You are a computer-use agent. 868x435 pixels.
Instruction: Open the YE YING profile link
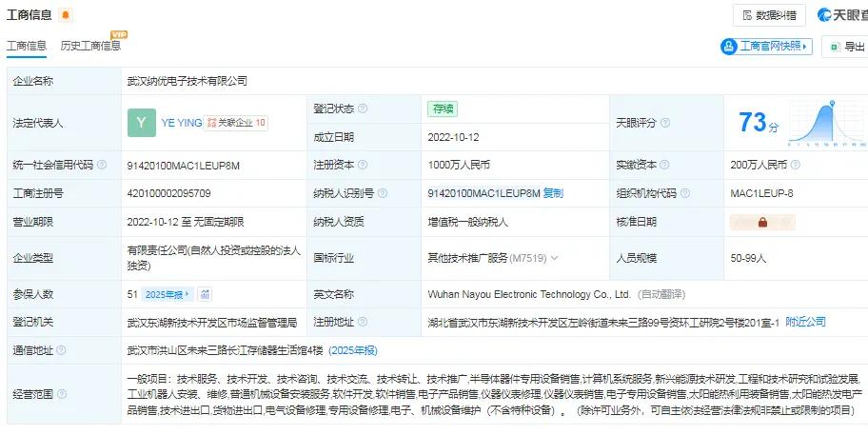click(x=182, y=123)
